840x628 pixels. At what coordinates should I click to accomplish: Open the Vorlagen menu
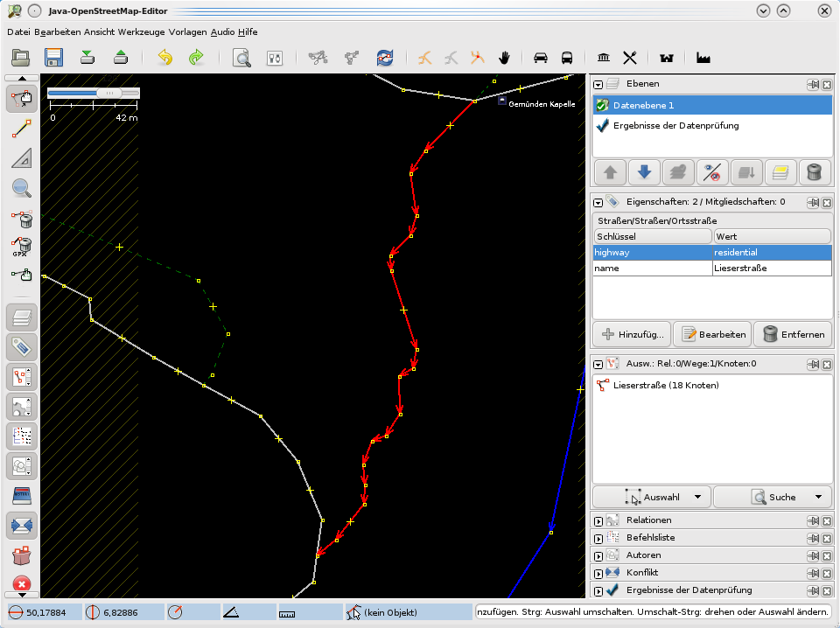click(188, 31)
